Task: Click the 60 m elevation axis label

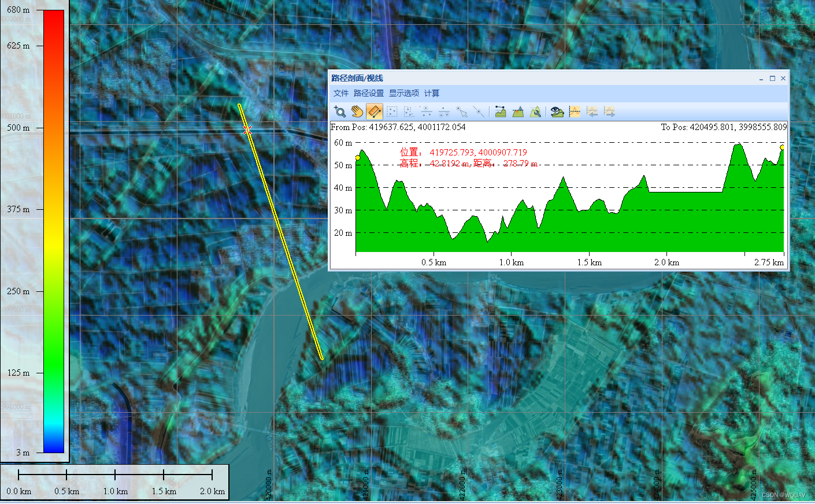Action: pos(343,143)
